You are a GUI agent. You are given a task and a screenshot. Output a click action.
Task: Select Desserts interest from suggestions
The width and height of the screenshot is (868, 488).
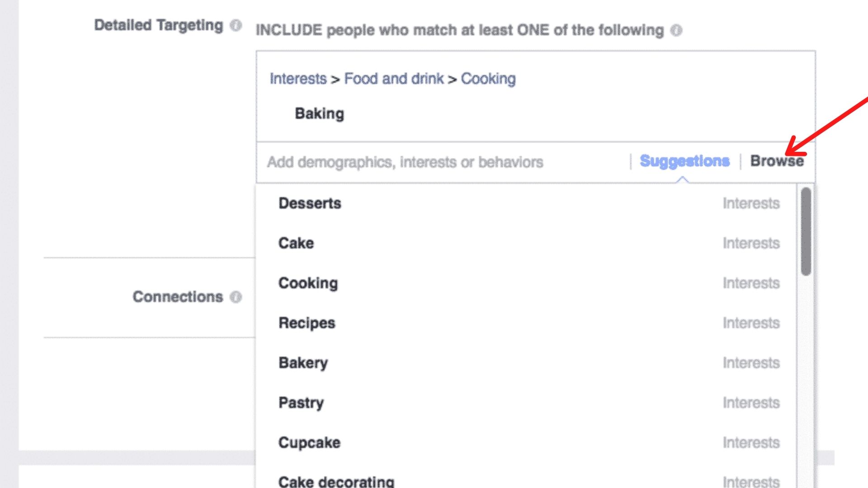pyautogui.click(x=309, y=203)
